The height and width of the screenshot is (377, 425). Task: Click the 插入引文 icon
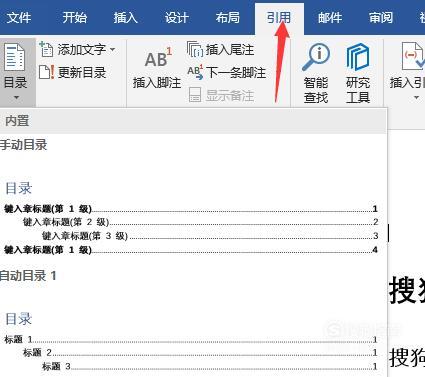pyautogui.click(x=413, y=56)
